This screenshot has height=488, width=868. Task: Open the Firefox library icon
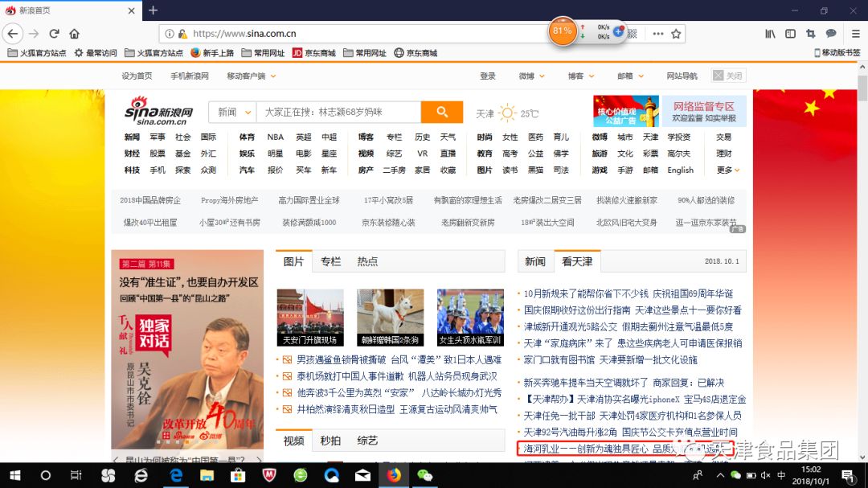(770, 34)
